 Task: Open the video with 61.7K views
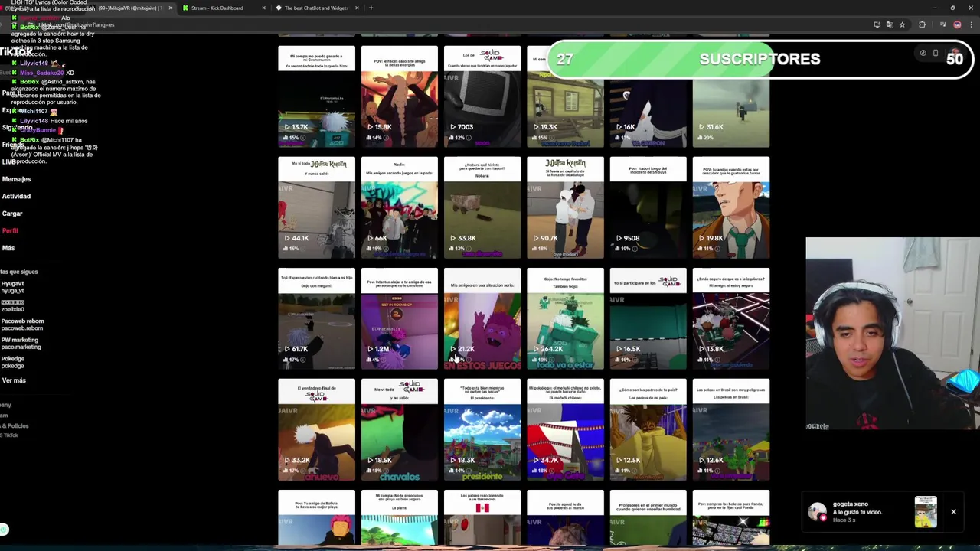[x=316, y=318]
